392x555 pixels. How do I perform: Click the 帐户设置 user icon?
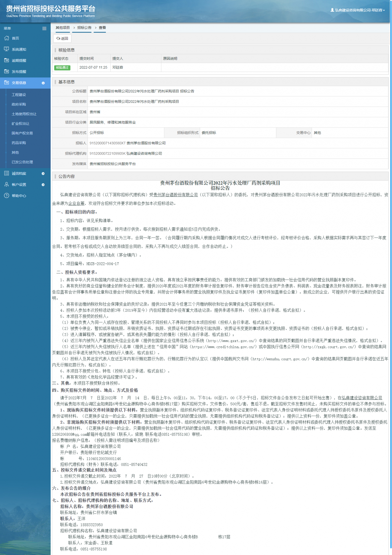(7, 185)
